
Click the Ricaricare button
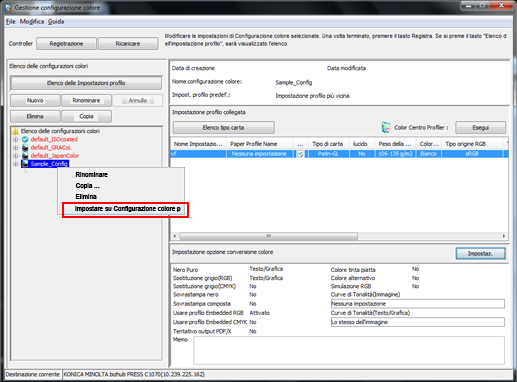128,44
